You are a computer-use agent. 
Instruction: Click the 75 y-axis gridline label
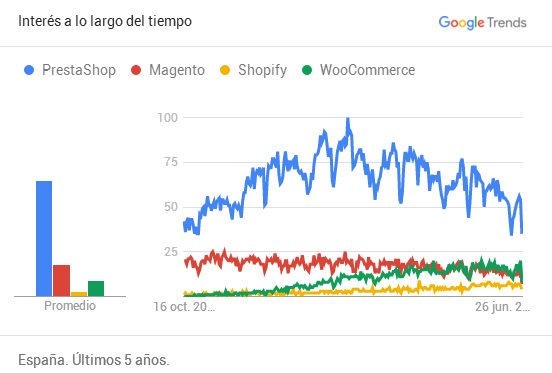point(171,162)
